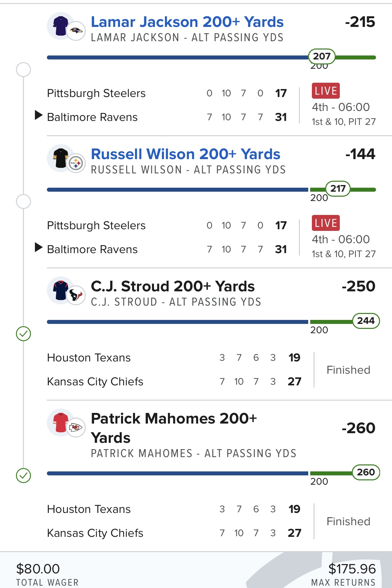Tap the -260 odds for Patrick Mahomes
The image size is (392, 588).
point(358,428)
